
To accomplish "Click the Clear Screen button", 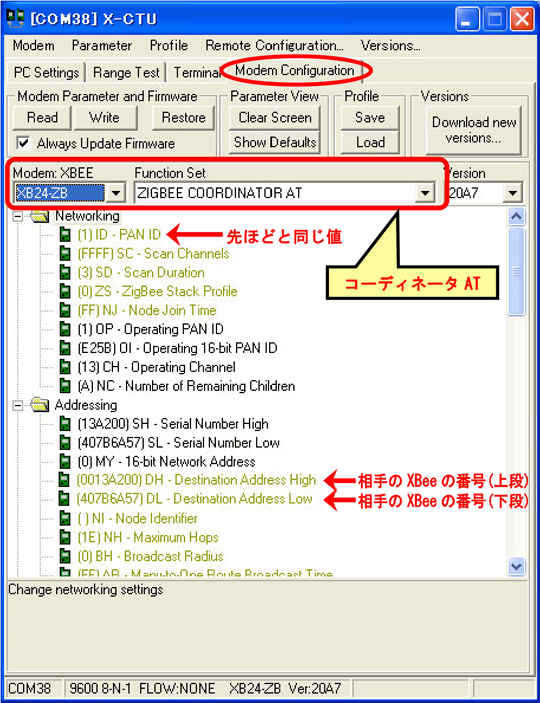I will tap(275, 118).
